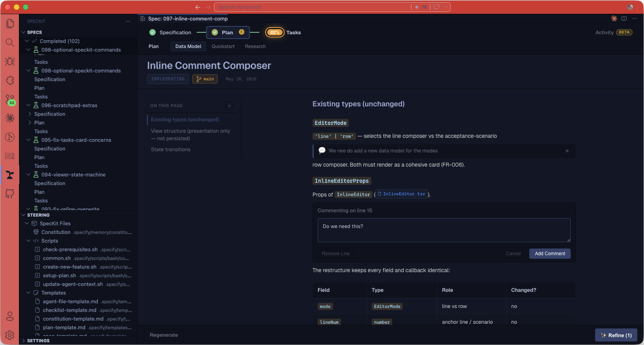The image size is (644, 345).
Task: Open the N2 icon in activity bar
Action: coord(10,156)
